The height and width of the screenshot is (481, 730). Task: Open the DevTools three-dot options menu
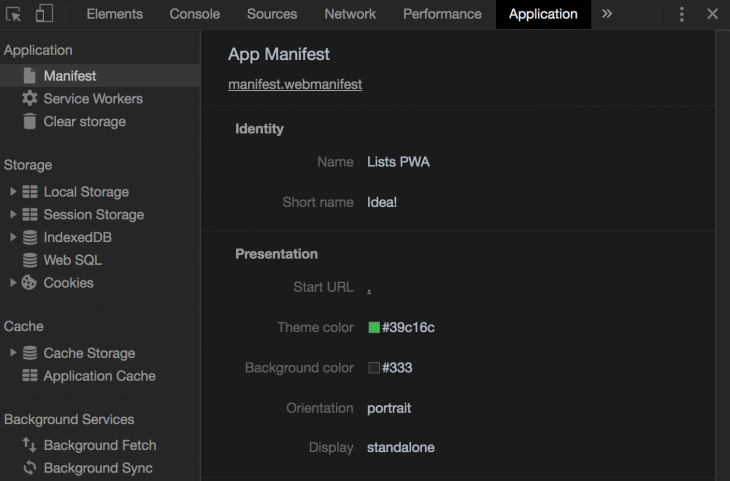pos(682,14)
